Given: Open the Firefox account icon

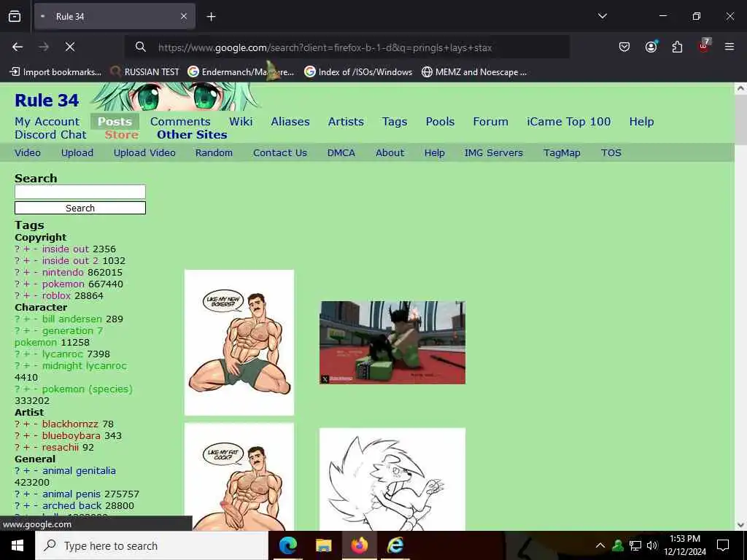Looking at the screenshot, I should (651, 47).
